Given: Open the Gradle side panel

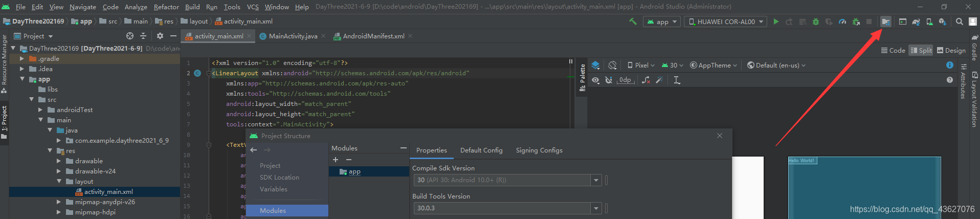Looking at the screenshot, I should click(975, 48).
